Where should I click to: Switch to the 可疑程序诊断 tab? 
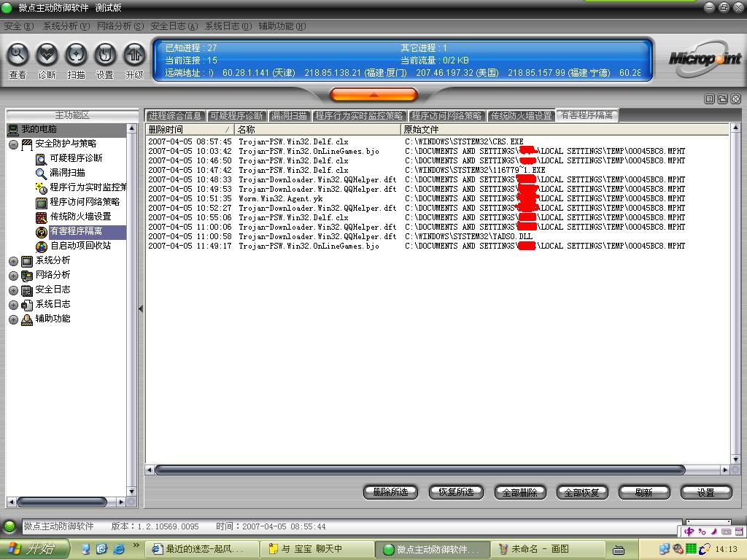pos(237,116)
